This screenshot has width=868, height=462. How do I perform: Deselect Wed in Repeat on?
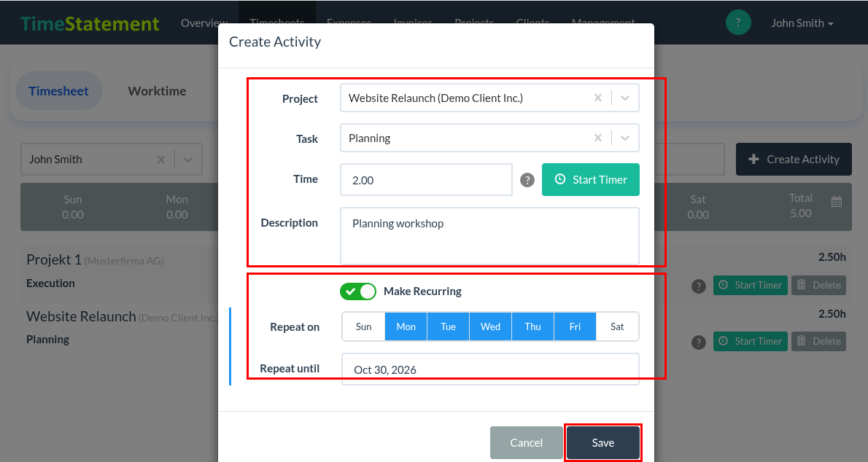click(x=490, y=326)
